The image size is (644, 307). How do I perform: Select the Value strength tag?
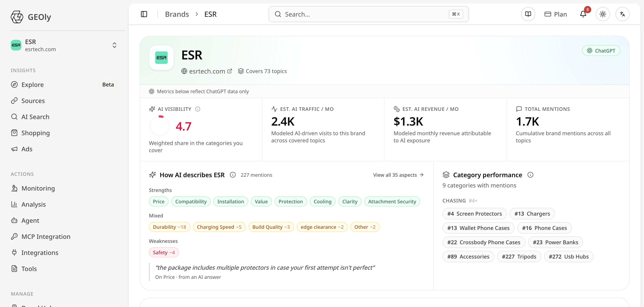point(261,201)
